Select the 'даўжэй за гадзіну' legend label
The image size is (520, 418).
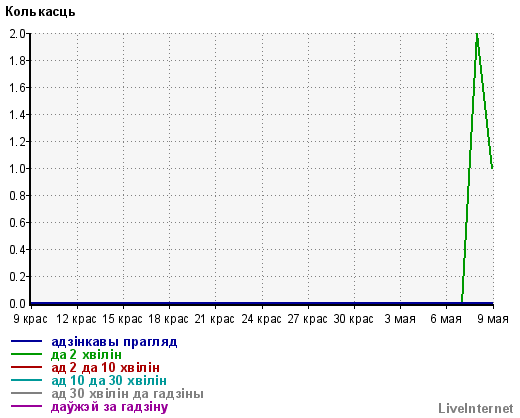[x=110, y=407]
